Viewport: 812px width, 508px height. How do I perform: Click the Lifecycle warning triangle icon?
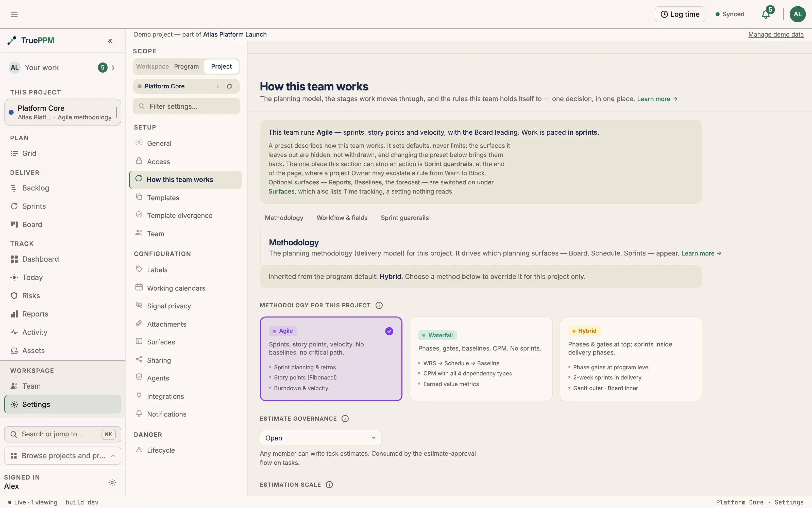[139, 450]
